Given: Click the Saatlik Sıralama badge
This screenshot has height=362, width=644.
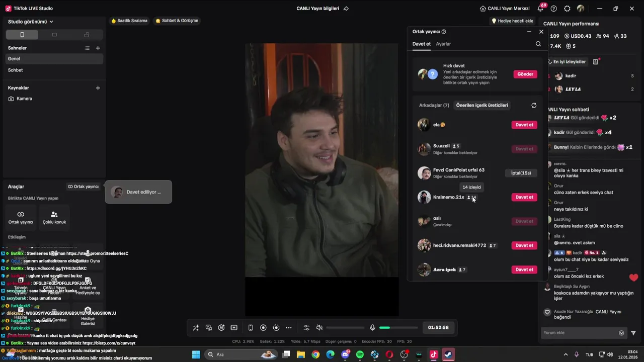Looking at the screenshot, I should click(x=129, y=21).
